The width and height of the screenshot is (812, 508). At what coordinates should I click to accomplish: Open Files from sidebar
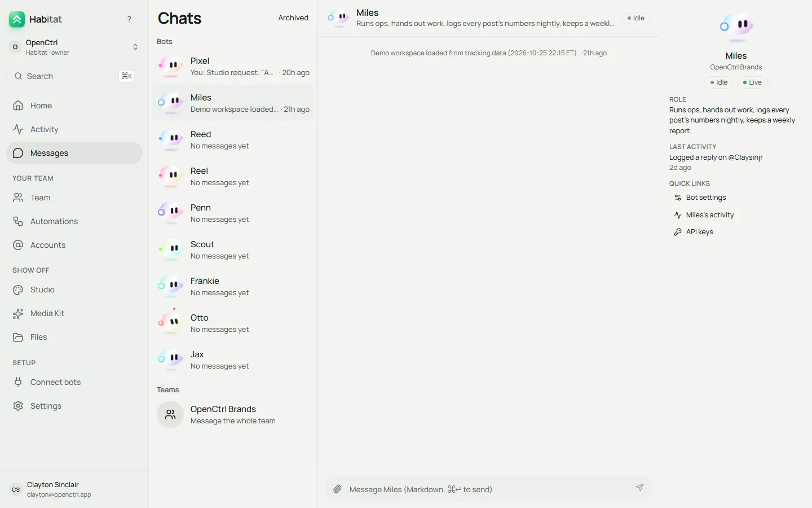click(x=74, y=337)
